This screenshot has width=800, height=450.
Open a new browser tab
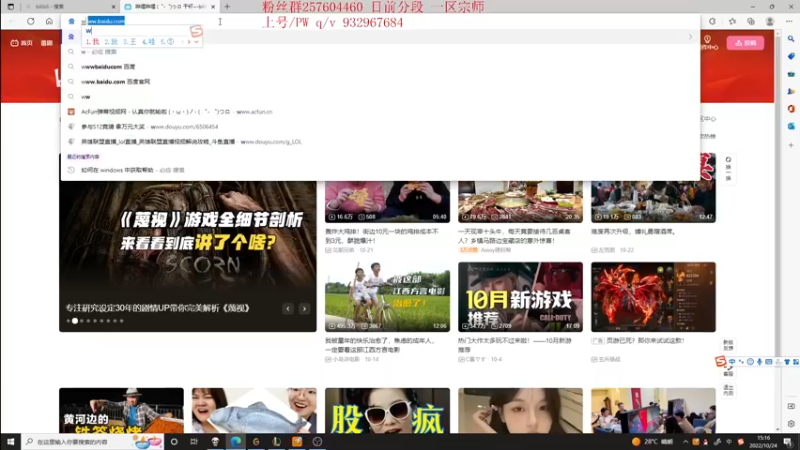[x=227, y=7]
